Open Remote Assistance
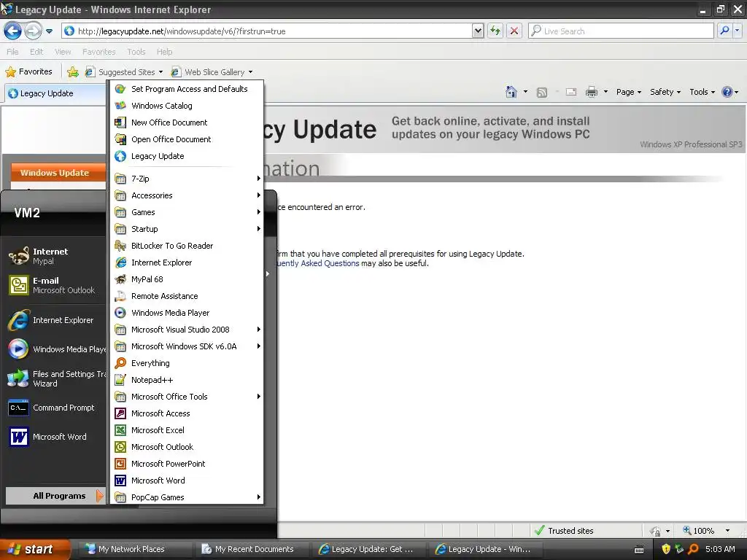 [187, 296]
